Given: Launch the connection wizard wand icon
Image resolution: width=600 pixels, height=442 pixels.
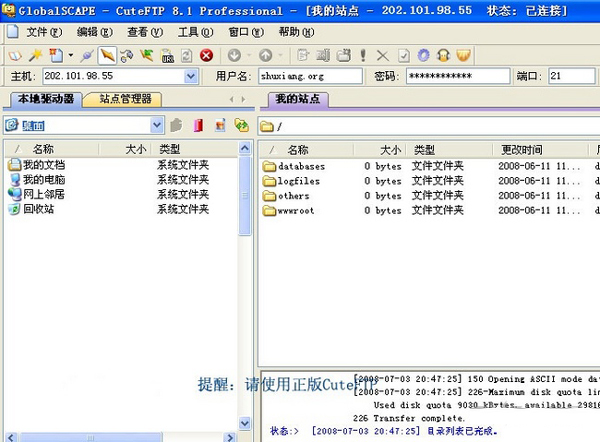Looking at the screenshot, I should (36, 56).
